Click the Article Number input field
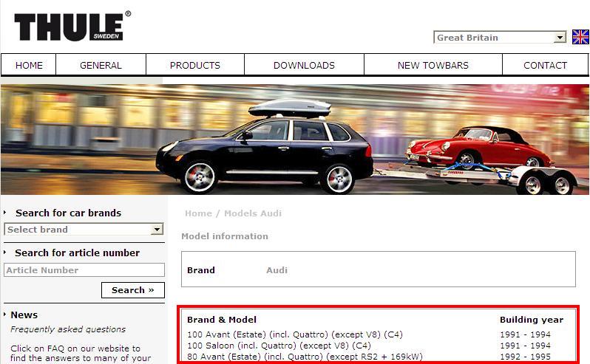Viewport: 590px width, 364px height. [x=84, y=270]
